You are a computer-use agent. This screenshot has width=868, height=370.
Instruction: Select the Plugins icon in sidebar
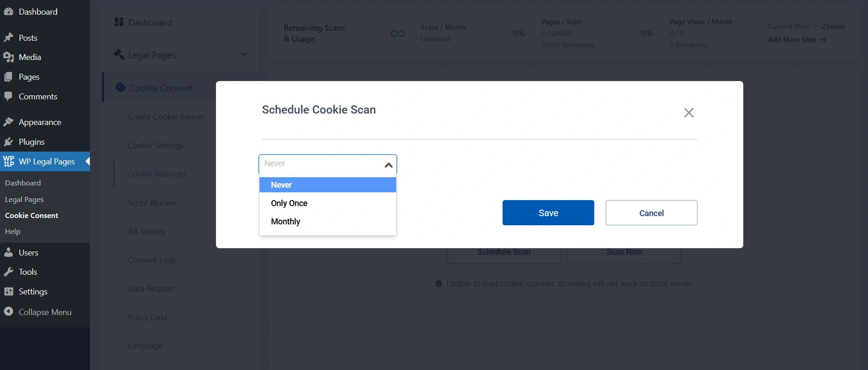(x=9, y=141)
